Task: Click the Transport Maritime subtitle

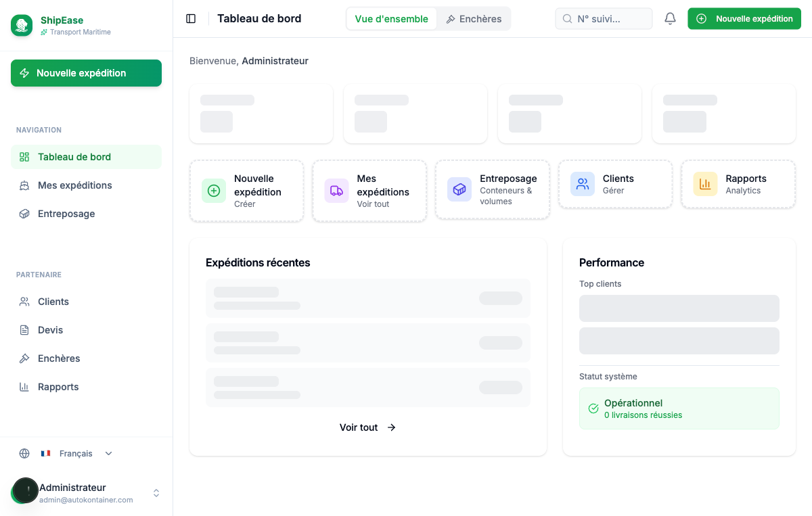Action: click(81, 32)
